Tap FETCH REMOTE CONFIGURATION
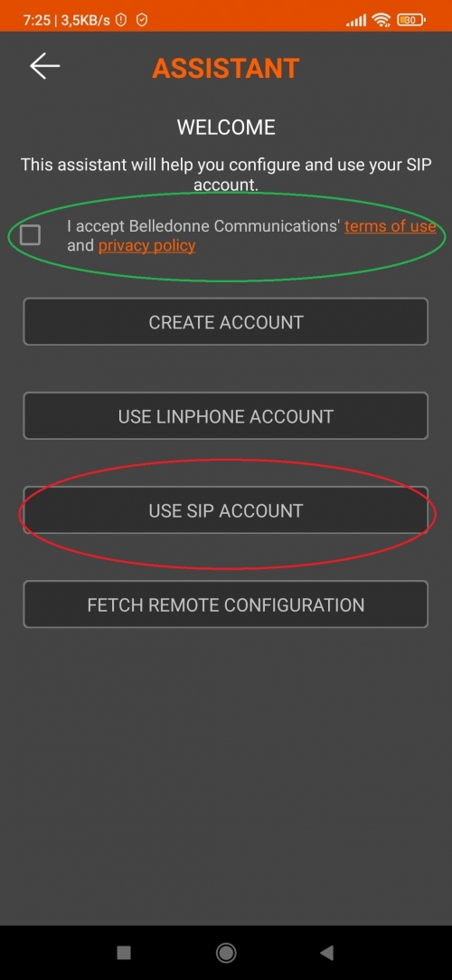The width and height of the screenshot is (452, 980). [x=226, y=605]
